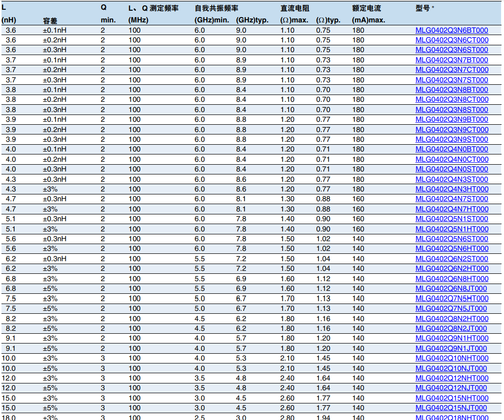Click the MLG0402Q3N7BT000 model link
504x420 pixels.
click(451, 60)
